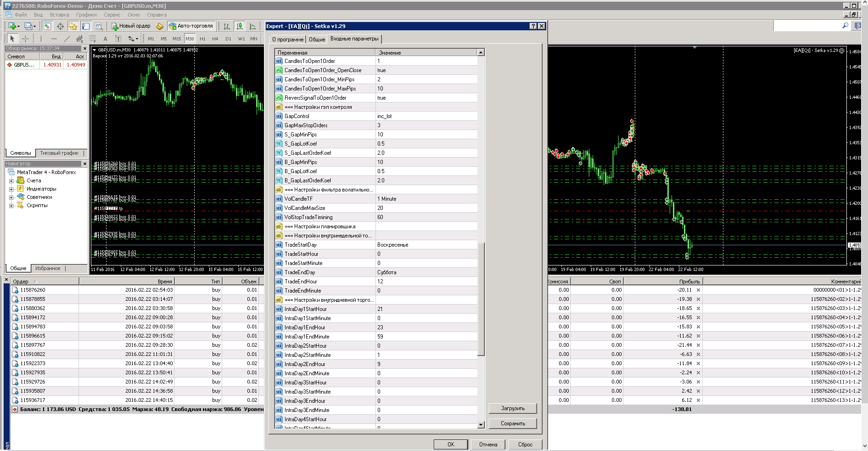The height and width of the screenshot is (451, 868).
Task: Switch chart to bar chart icon
Action: click(227, 26)
